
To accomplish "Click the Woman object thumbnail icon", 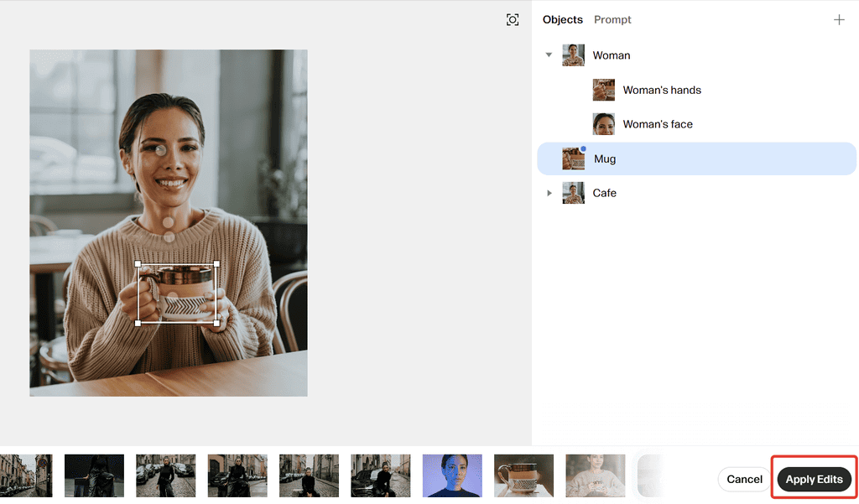I will click(x=574, y=55).
